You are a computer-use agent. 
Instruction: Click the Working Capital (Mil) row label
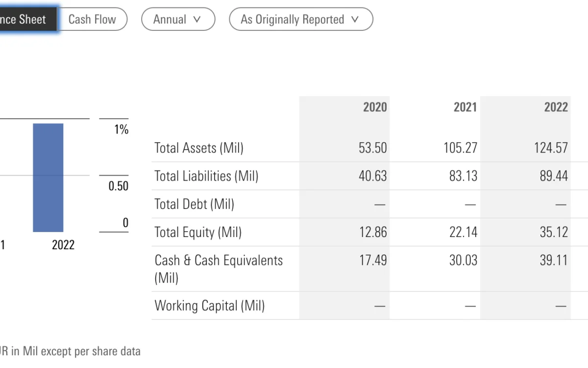tap(209, 306)
